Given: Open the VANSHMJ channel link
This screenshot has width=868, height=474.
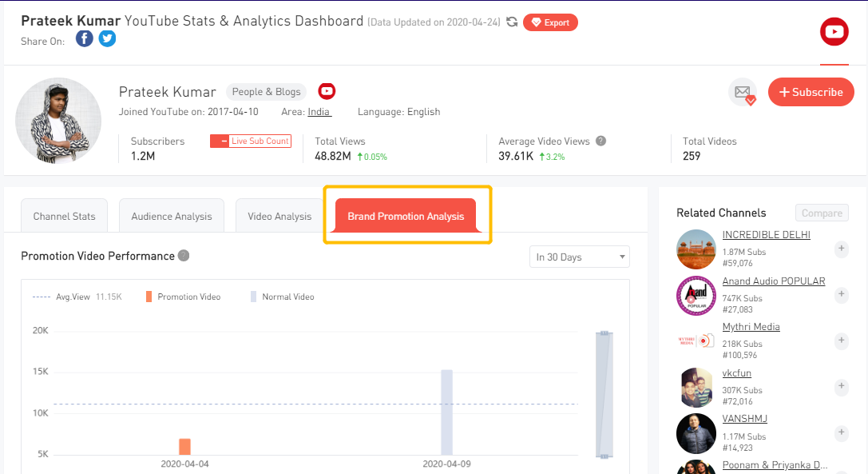Looking at the screenshot, I should coord(744,419).
